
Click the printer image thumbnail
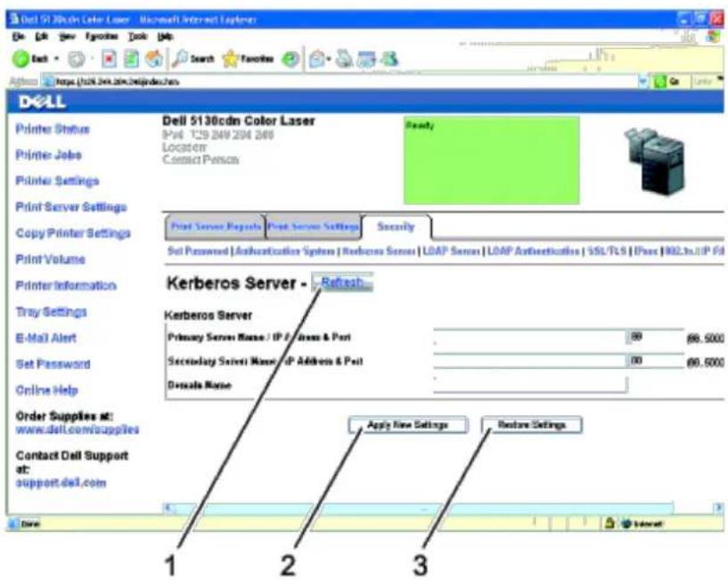click(656, 161)
